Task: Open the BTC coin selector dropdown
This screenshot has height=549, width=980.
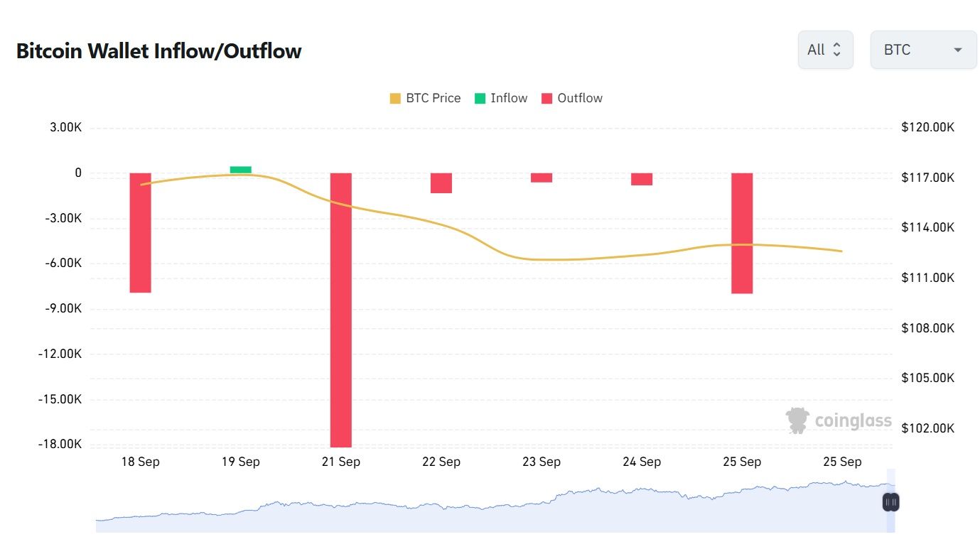Action: (922, 50)
